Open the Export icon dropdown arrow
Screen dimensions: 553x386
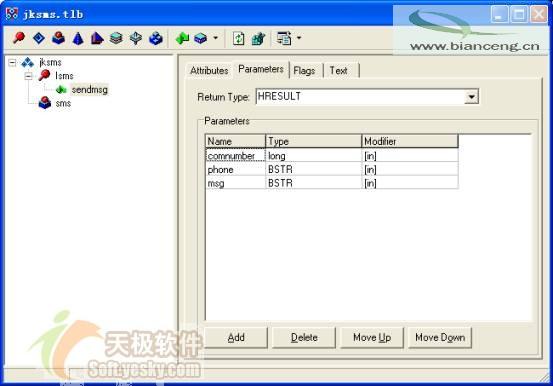[x=299, y=37]
